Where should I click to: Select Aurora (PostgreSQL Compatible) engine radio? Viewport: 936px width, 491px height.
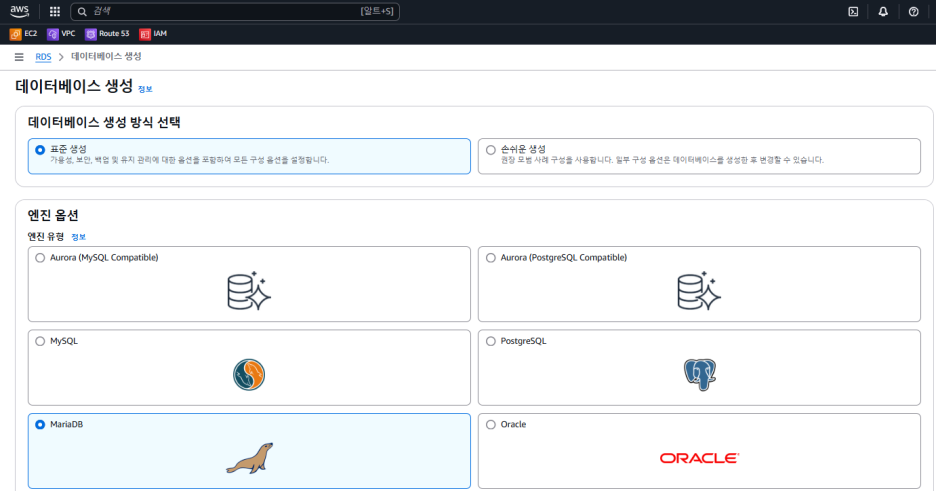tap(491, 258)
